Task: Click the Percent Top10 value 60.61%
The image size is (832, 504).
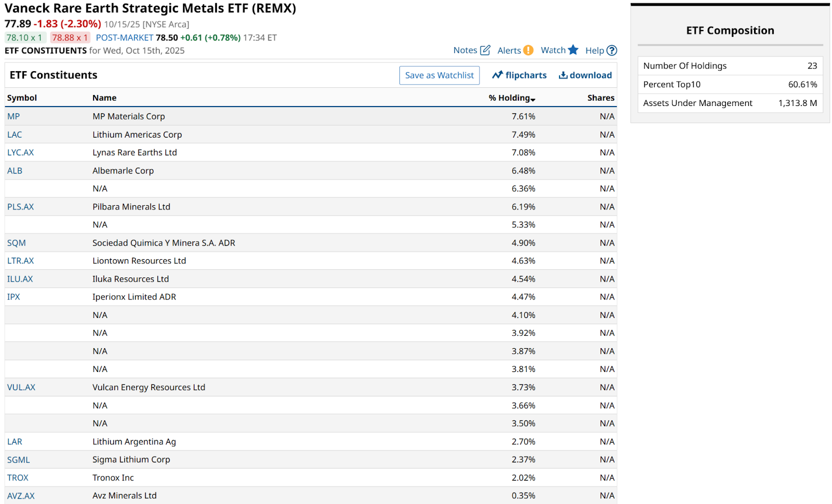Action: coord(802,84)
